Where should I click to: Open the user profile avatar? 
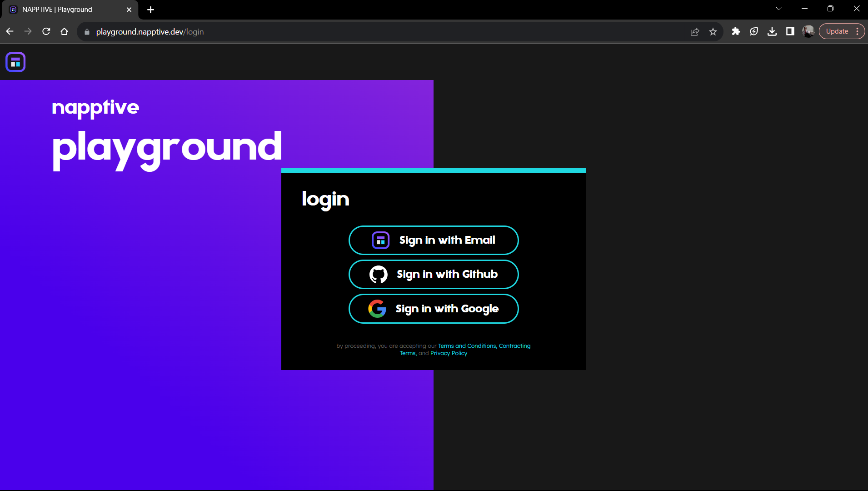coord(808,31)
